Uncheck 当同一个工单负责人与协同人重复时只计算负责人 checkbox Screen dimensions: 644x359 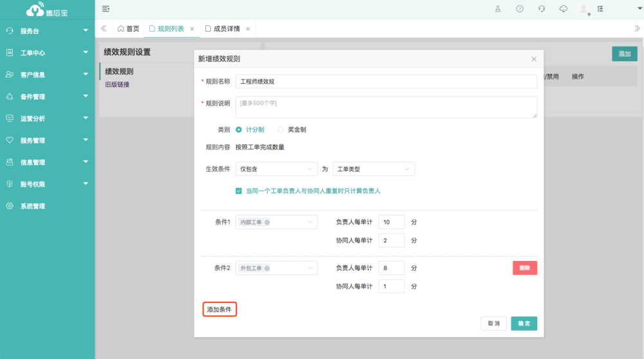[239, 191]
